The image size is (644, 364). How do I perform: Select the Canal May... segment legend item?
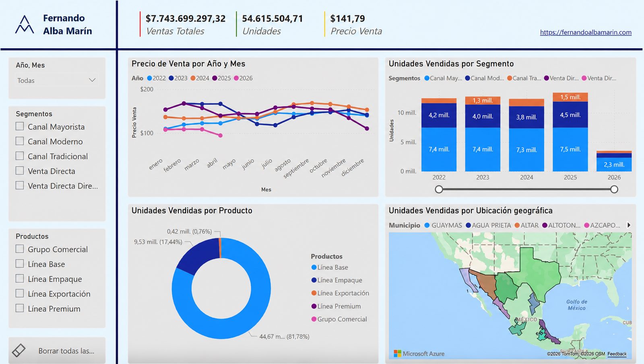point(444,78)
